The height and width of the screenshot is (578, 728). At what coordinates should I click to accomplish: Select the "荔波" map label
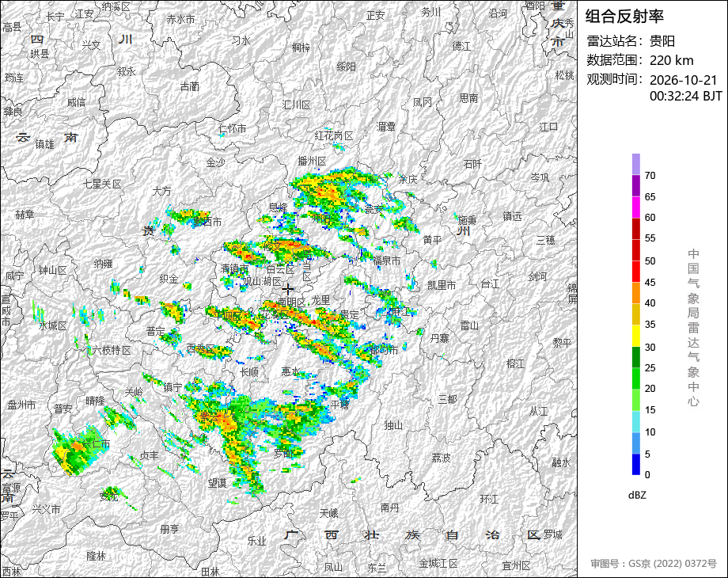(x=441, y=458)
